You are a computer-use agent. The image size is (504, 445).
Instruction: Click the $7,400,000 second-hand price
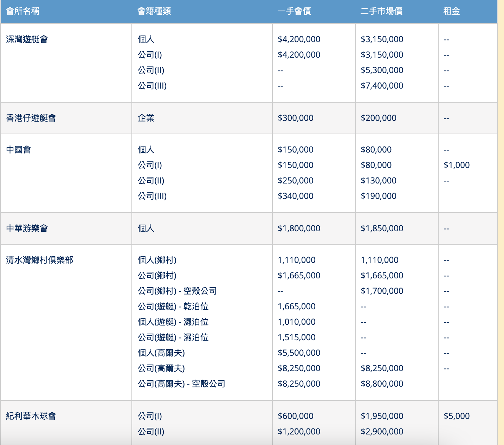tap(382, 86)
